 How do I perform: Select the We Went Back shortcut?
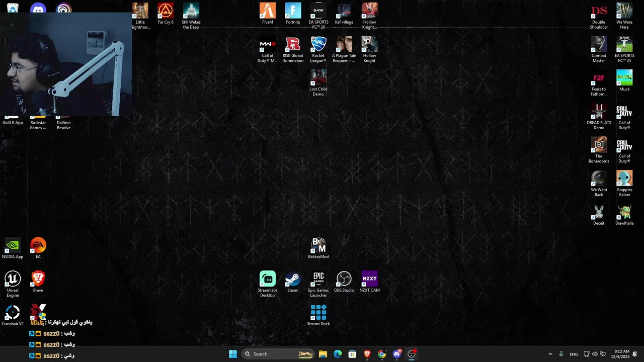(x=599, y=184)
